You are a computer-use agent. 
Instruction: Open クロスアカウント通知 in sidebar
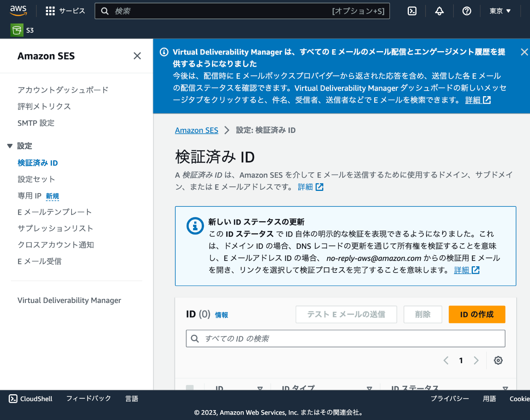coord(56,245)
